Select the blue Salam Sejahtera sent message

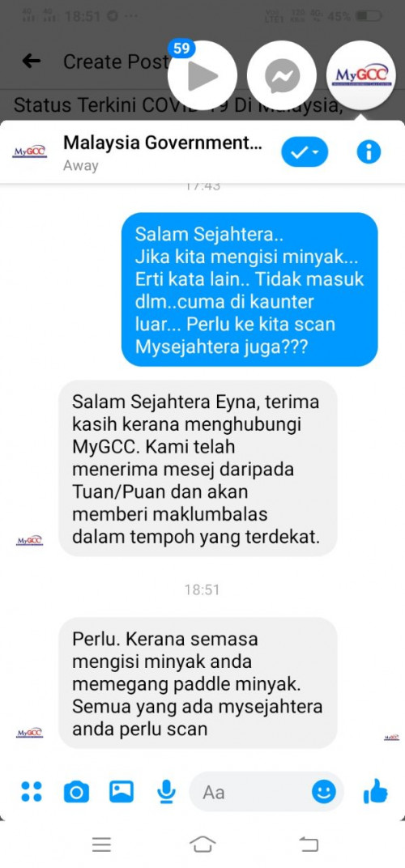point(249,290)
